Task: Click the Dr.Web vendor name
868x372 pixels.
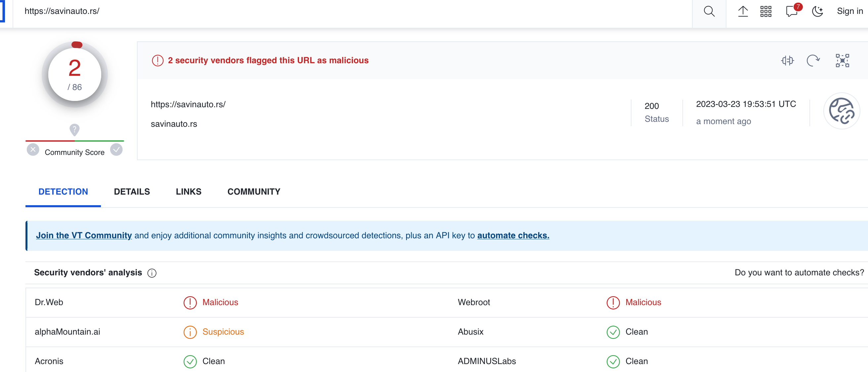Action: [x=49, y=302]
